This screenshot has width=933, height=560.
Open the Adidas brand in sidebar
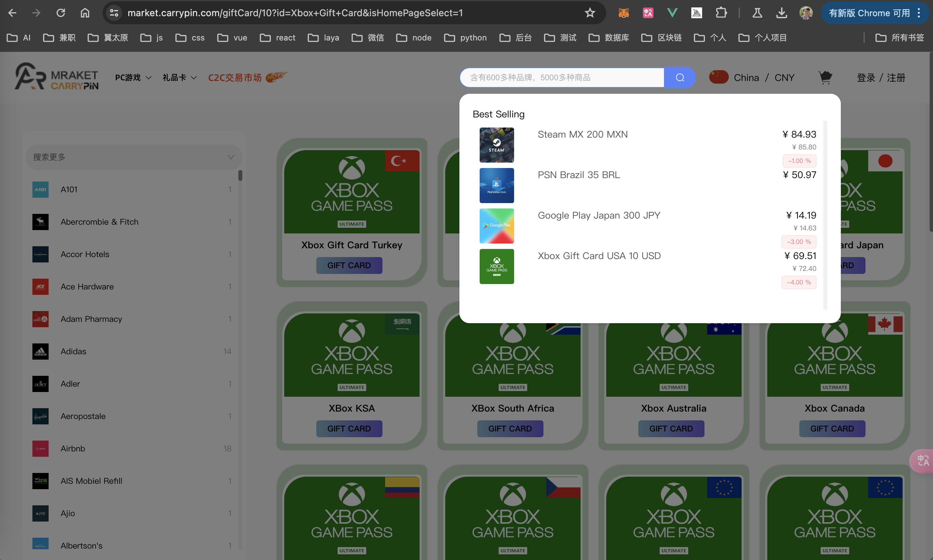pos(132,351)
